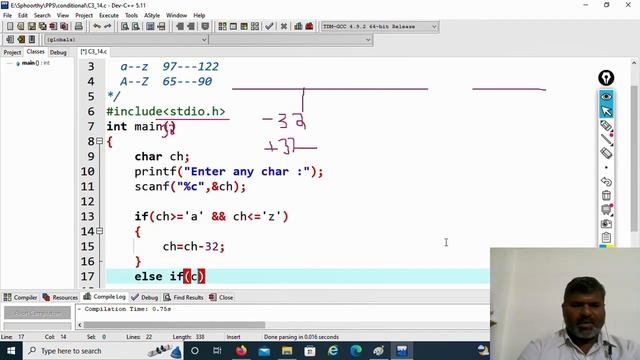This screenshot has height=360, width=640.
Task: Click the Compile toolbar icon
Action: pos(222,27)
